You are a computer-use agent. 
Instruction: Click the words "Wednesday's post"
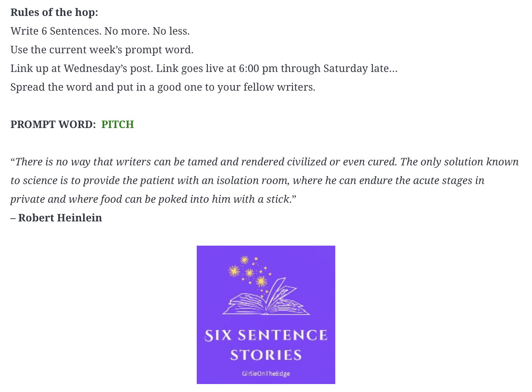[x=108, y=69]
